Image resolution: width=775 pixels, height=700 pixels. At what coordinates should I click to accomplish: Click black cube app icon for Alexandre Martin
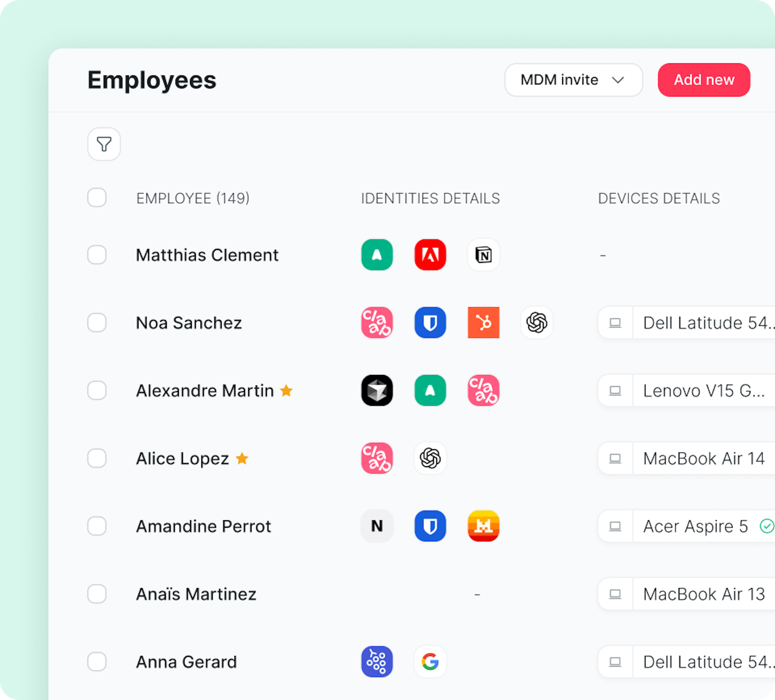tap(377, 391)
